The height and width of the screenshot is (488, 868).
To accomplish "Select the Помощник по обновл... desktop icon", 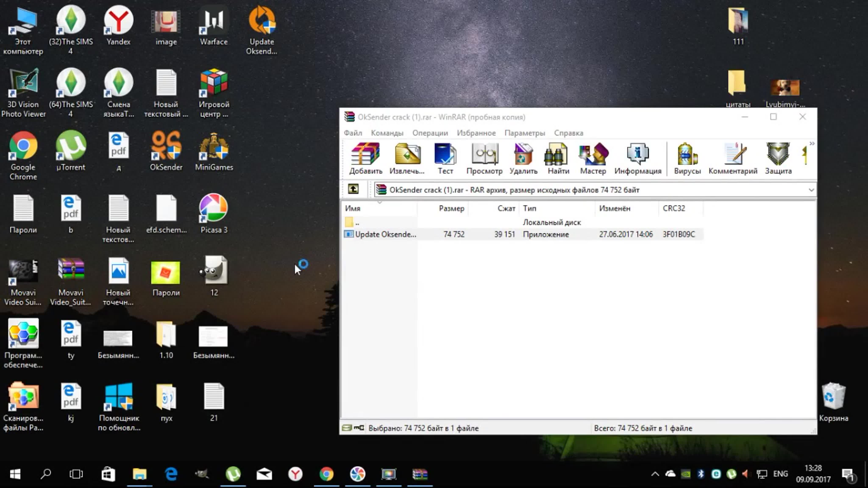I will tap(119, 407).
